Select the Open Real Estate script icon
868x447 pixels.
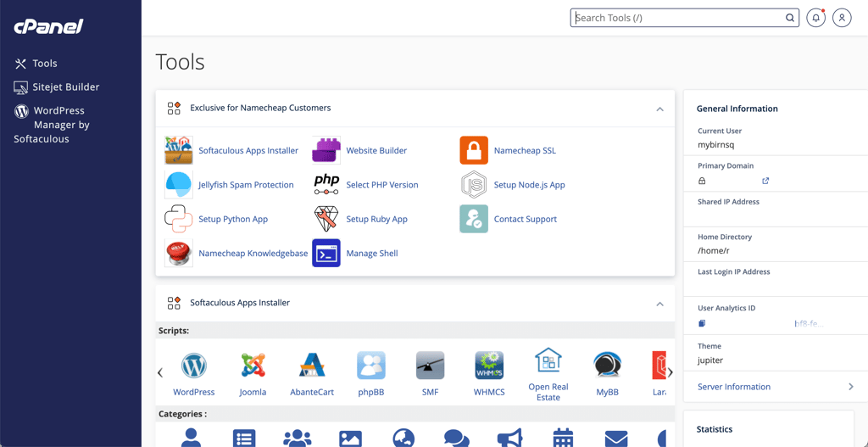[x=548, y=361]
